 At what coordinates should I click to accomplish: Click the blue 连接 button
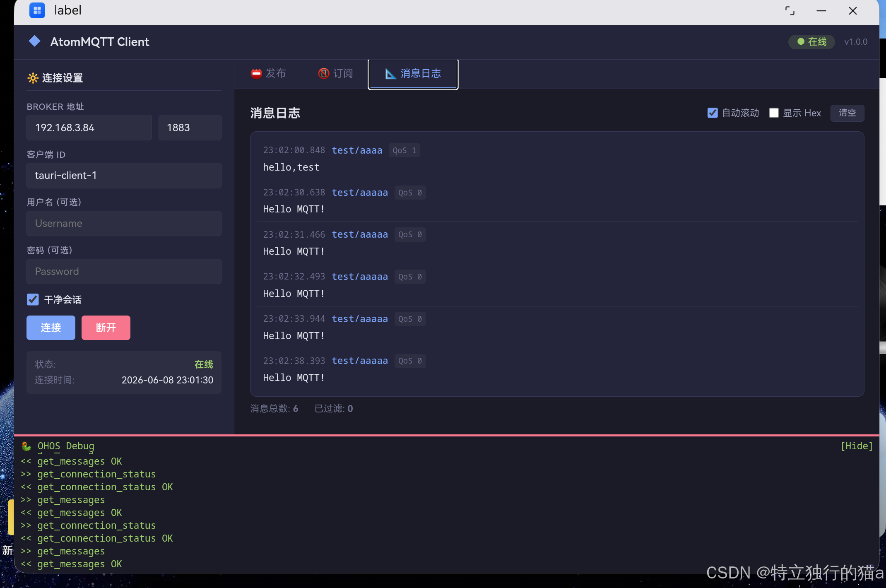click(51, 328)
